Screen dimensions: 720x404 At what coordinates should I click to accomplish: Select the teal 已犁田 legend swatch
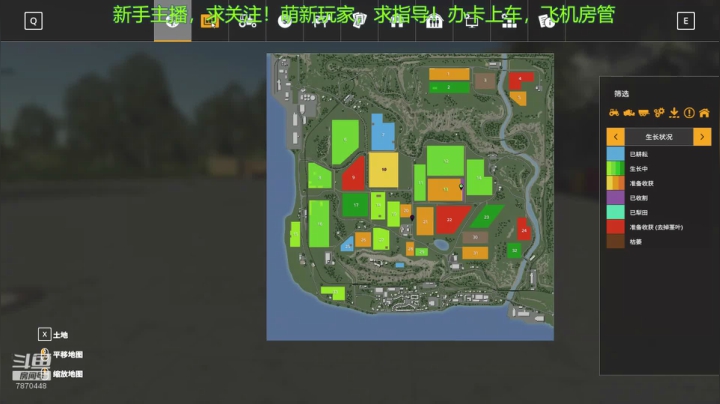pos(615,212)
